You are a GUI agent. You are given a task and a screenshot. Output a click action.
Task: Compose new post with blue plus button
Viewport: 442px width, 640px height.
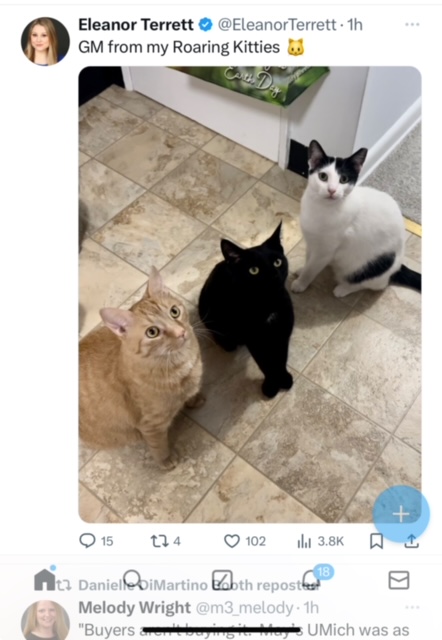point(401,513)
